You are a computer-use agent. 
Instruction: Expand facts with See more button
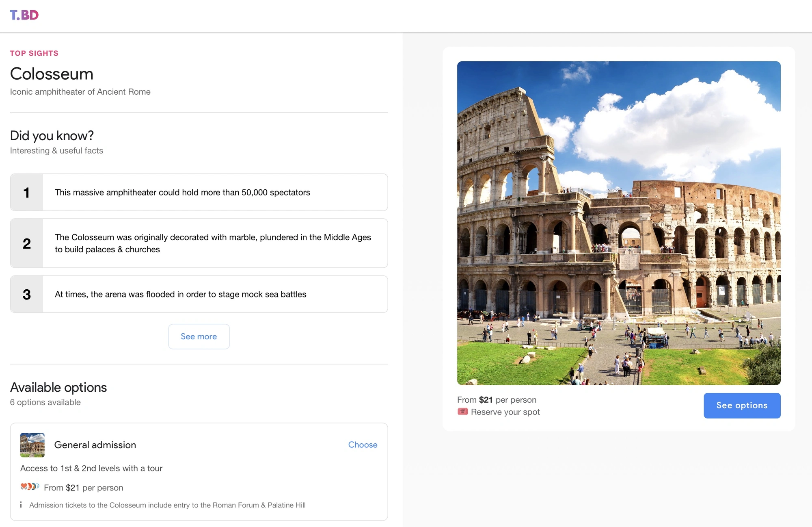199,336
